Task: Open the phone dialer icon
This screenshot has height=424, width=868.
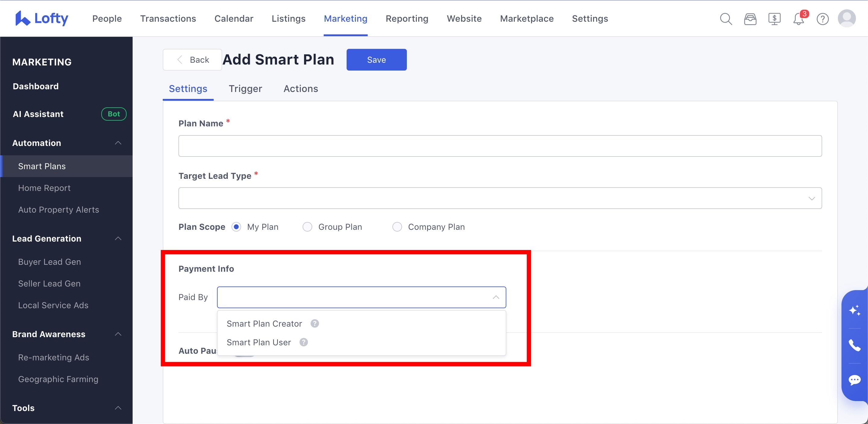Action: coord(854,346)
